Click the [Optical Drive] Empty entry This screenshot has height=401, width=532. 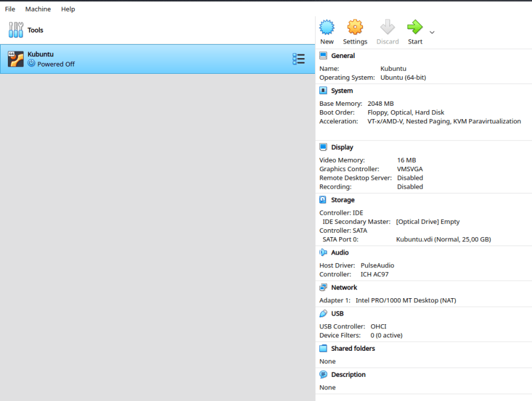coord(428,222)
